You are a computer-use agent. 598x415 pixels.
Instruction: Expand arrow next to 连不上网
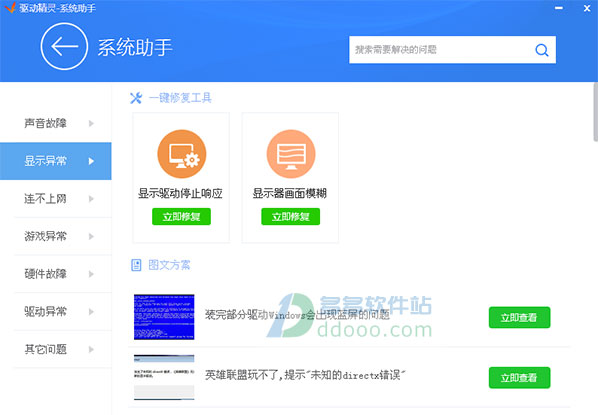pyautogui.click(x=91, y=199)
